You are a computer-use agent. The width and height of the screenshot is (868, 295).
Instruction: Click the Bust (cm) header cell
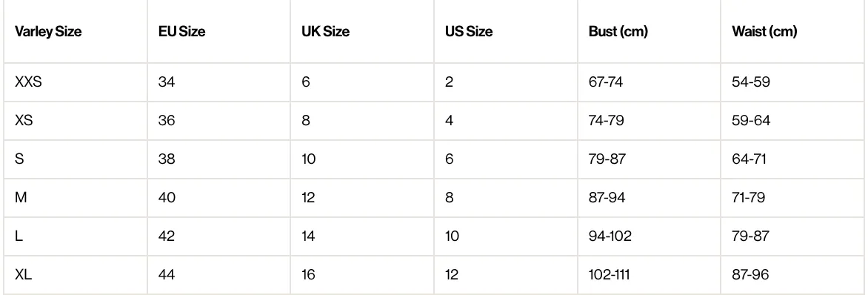pyautogui.click(x=618, y=32)
